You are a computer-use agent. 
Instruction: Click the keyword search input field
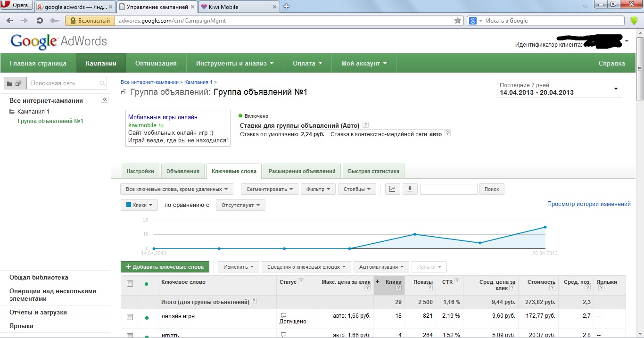pyautogui.click(x=448, y=189)
